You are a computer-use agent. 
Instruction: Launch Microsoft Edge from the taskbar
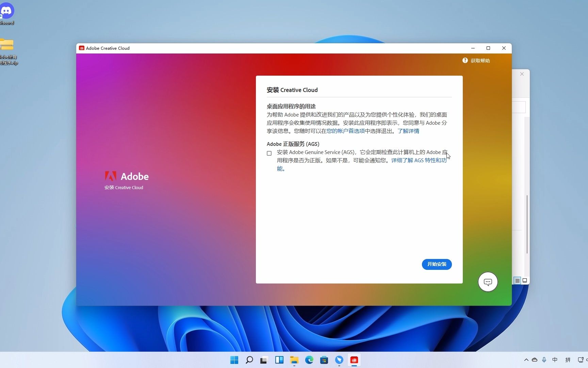tap(309, 360)
